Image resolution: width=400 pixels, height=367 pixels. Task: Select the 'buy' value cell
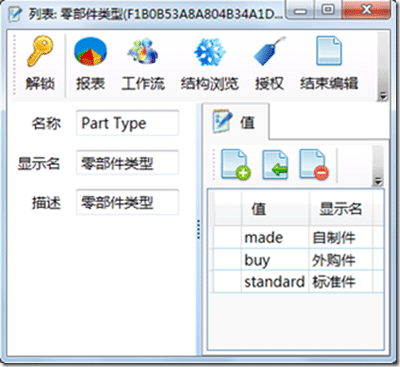[275, 260]
